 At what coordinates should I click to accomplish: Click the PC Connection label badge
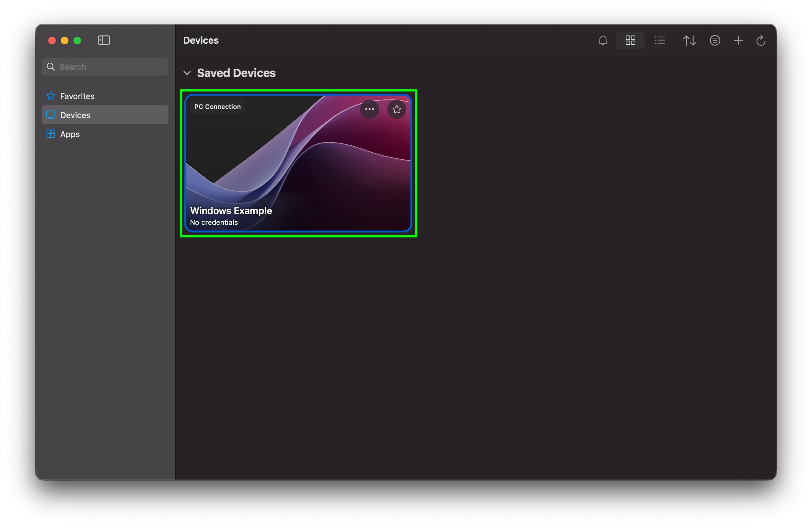(217, 107)
